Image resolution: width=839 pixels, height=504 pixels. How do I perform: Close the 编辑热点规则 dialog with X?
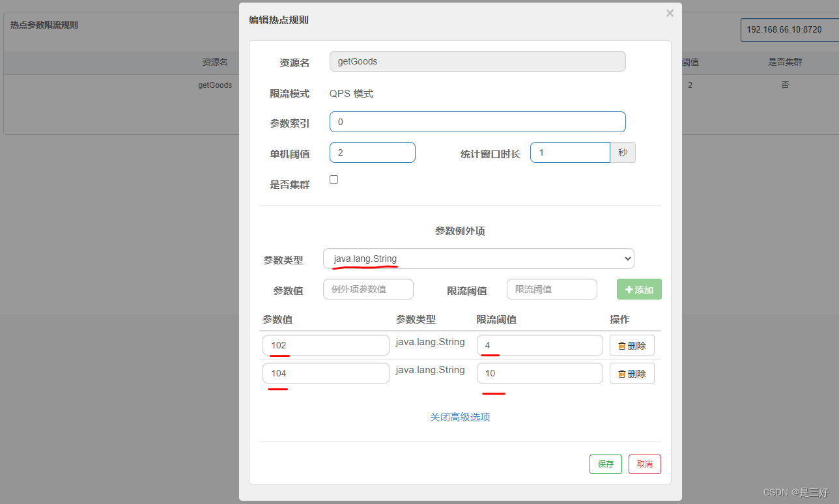point(670,13)
